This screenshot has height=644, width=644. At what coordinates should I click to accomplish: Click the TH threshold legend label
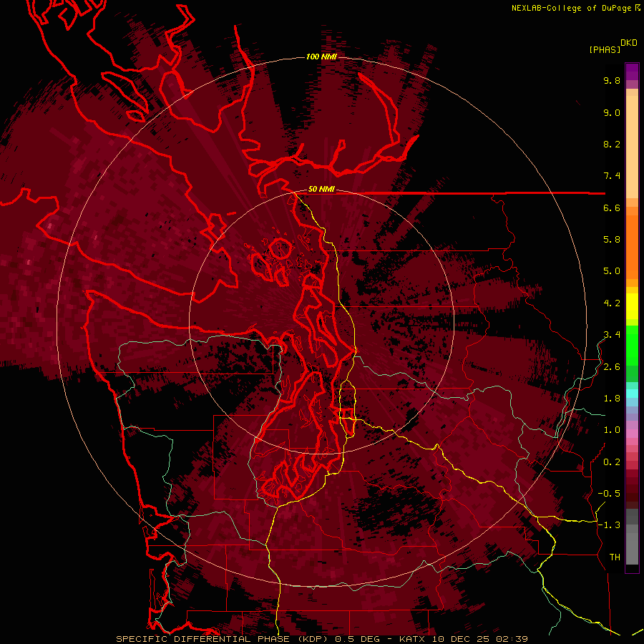[615, 557]
